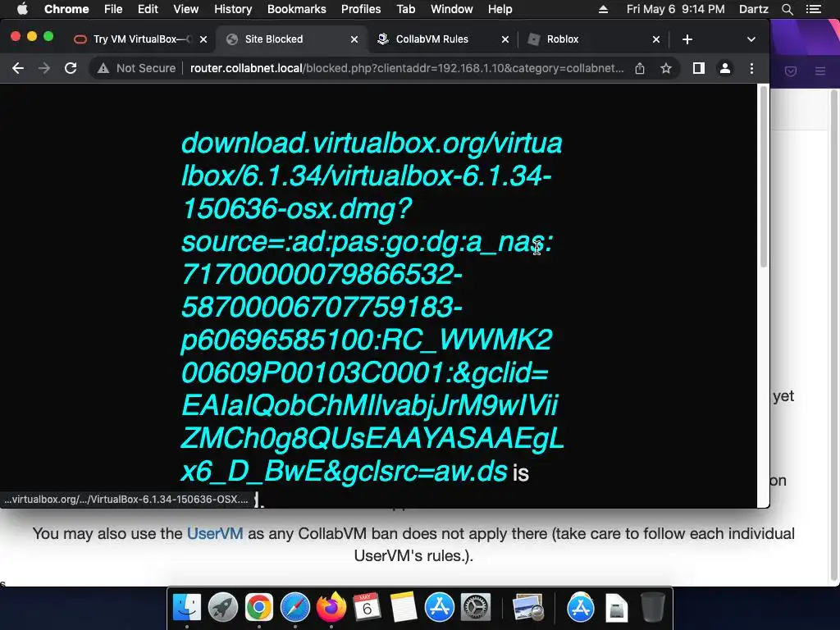Close the Roblox tab
The image size is (840, 630).
pos(656,39)
